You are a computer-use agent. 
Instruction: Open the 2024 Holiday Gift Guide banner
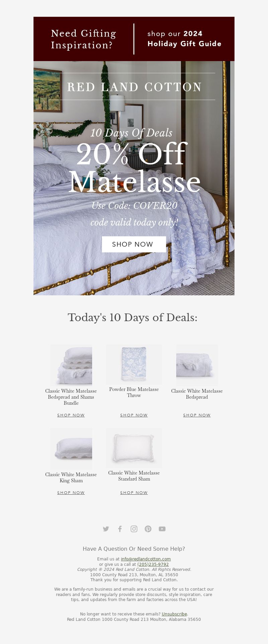(134, 39)
